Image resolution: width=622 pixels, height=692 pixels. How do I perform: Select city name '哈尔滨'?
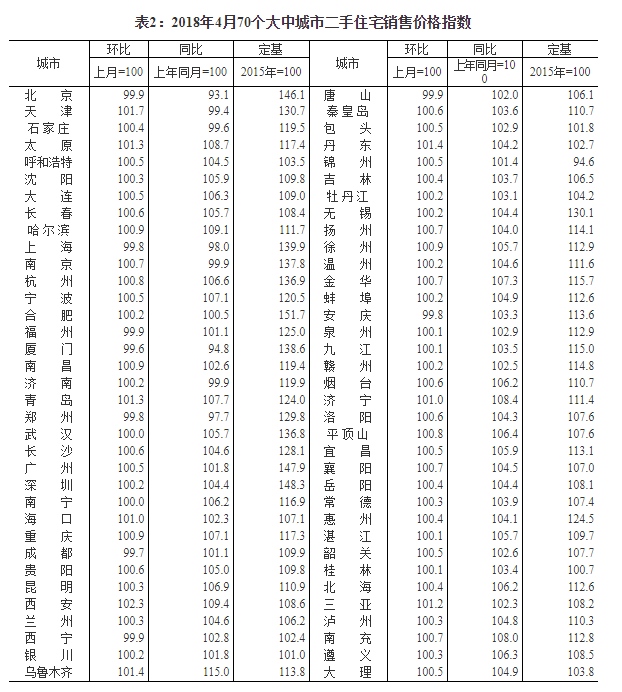(x=49, y=230)
